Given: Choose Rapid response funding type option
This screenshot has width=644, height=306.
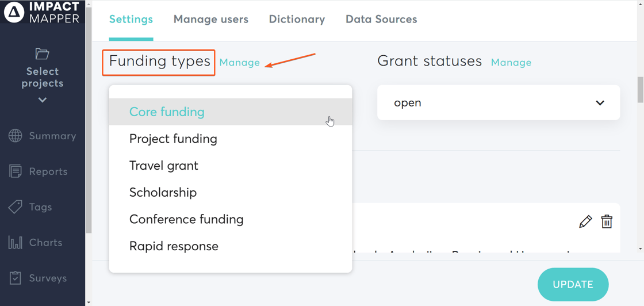Looking at the screenshot, I should (174, 246).
